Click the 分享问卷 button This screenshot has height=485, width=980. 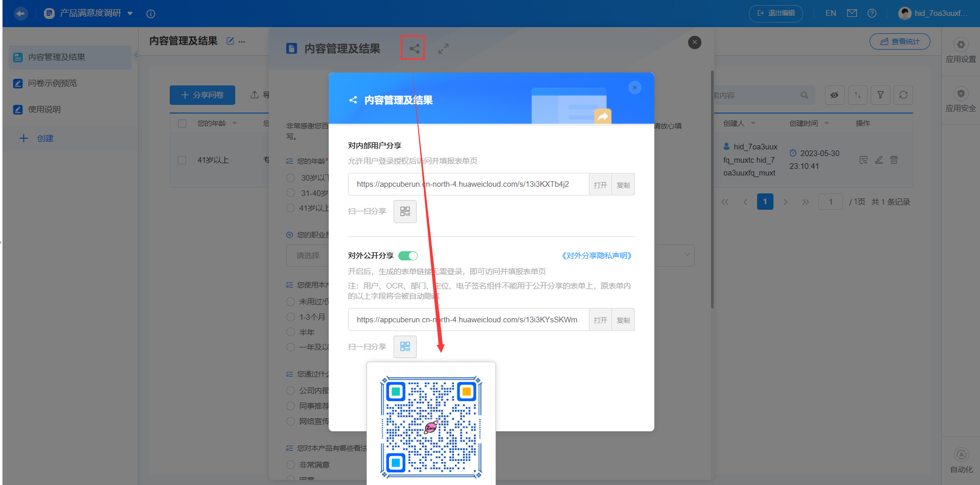click(x=202, y=95)
